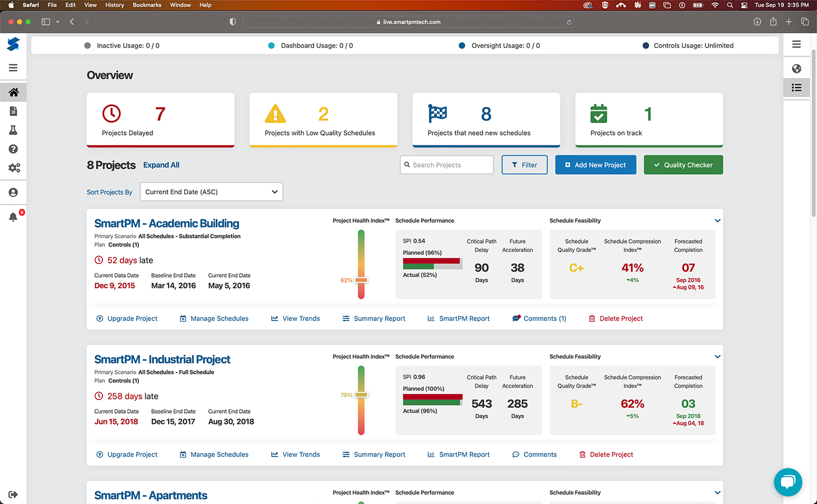
Task: Open Comments for Industrial Project
Action: 534,454
